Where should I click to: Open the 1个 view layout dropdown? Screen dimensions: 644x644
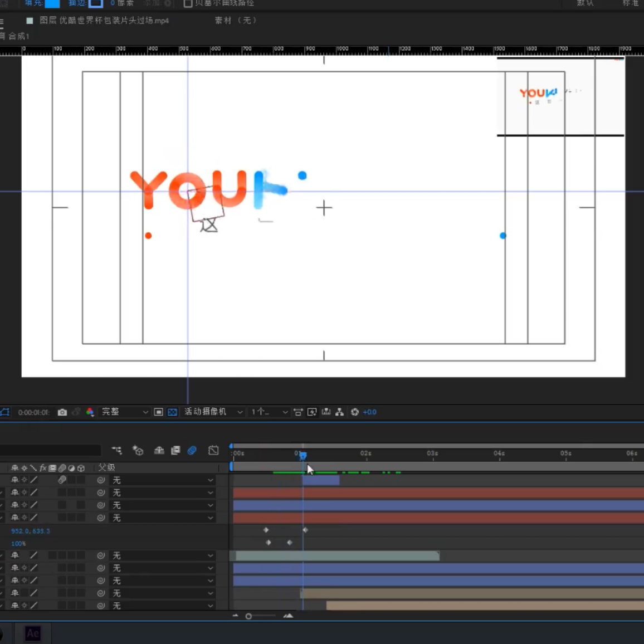click(x=270, y=412)
